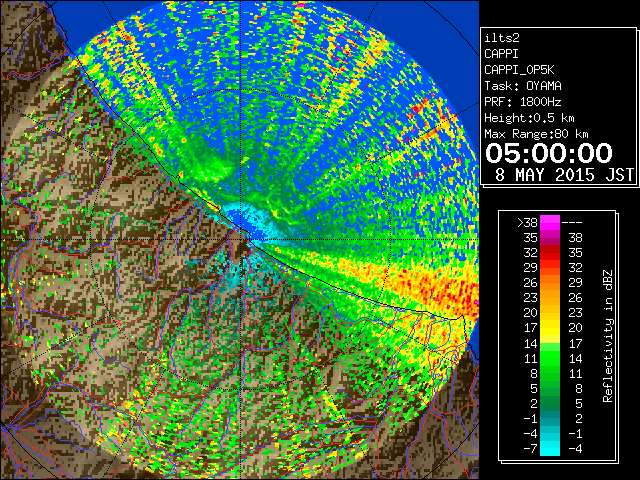
Task: Click the red 32 dBZ legend swatch
Action: click(x=550, y=253)
